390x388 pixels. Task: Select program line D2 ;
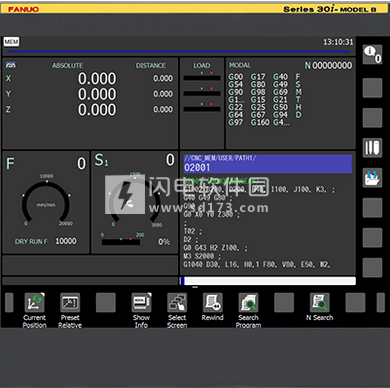(x=191, y=239)
